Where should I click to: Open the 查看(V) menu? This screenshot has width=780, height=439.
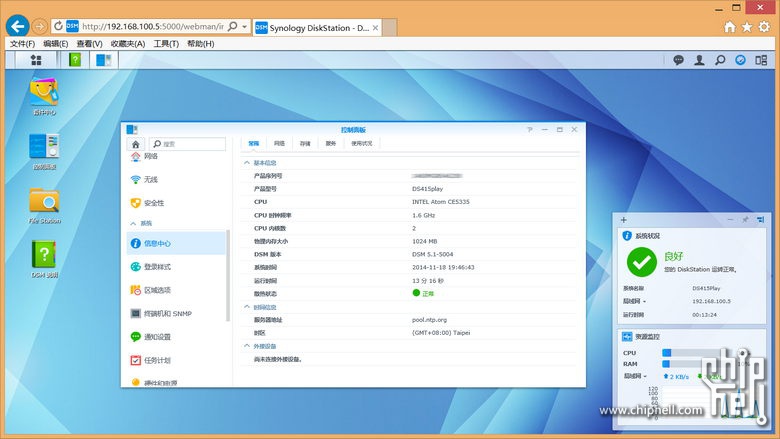90,44
